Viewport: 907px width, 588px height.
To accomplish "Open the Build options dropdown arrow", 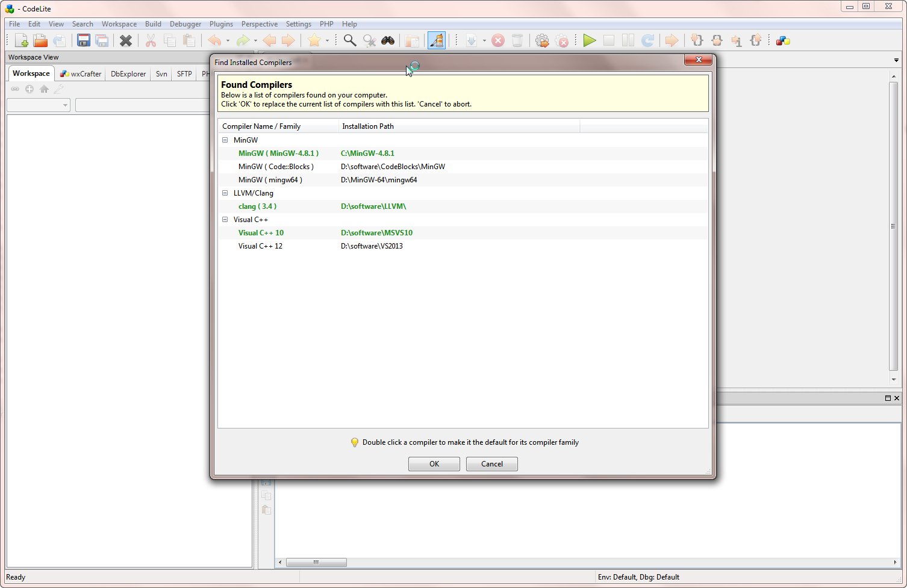I will click(x=484, y=41).
